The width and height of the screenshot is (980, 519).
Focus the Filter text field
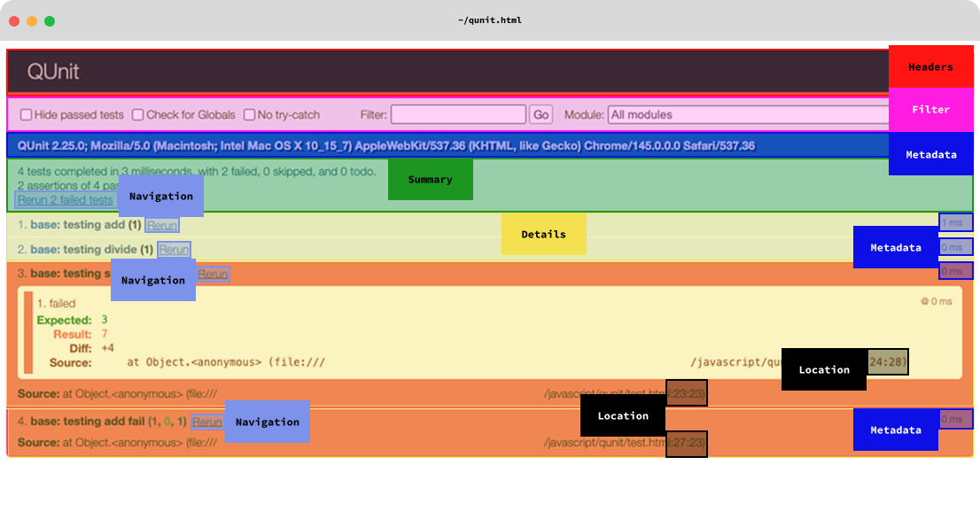[x=458, y=114]
